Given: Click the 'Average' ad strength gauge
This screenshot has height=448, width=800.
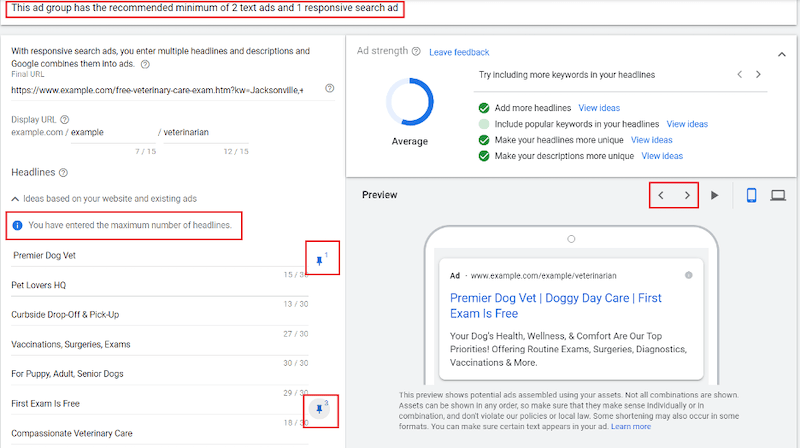Looking at the screenshot, I should (410, 102).
